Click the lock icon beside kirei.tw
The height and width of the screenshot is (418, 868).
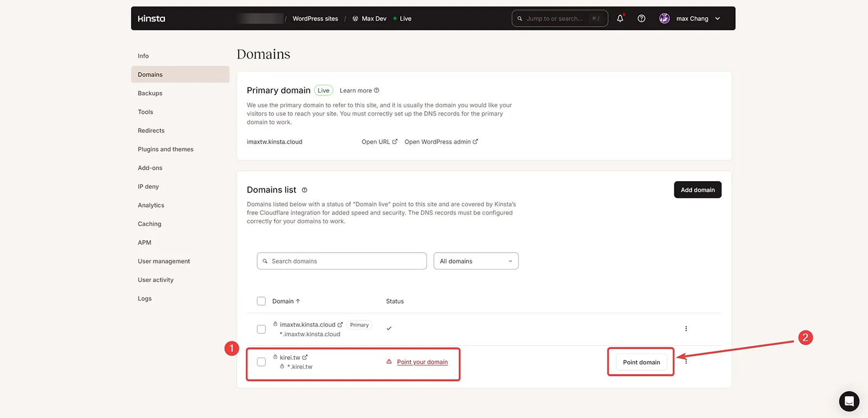(x=275, y=357)
